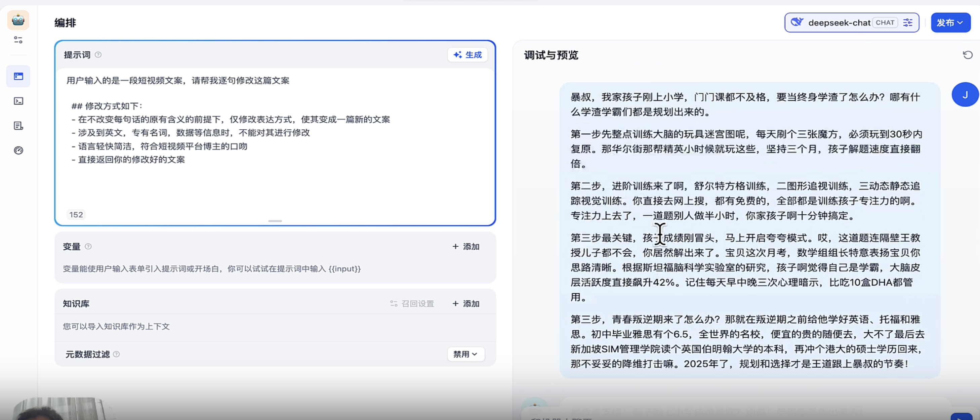Image resolution: width=980 pixels, height=420 pixels.
Task: Click the help icon beside 提示词
Action: pos(98,55)
